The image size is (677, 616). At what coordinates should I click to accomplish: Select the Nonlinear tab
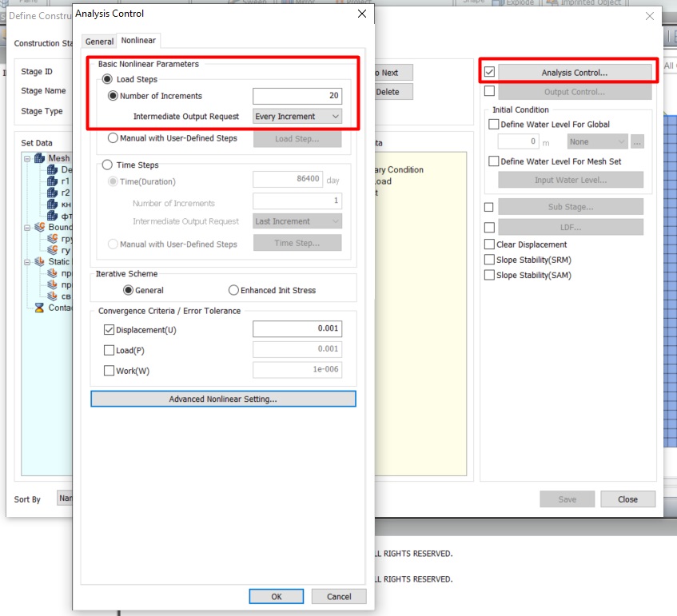[138, 41]
